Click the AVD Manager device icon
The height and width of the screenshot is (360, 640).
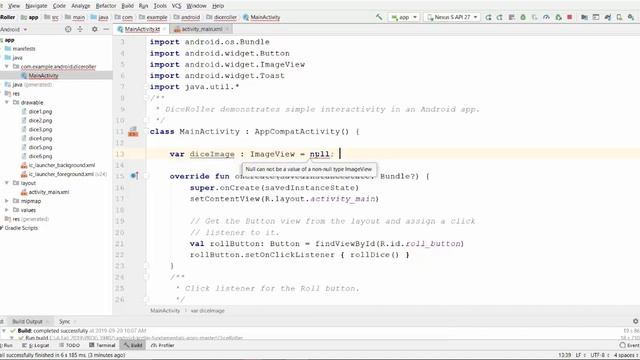(x=619, y=17)
